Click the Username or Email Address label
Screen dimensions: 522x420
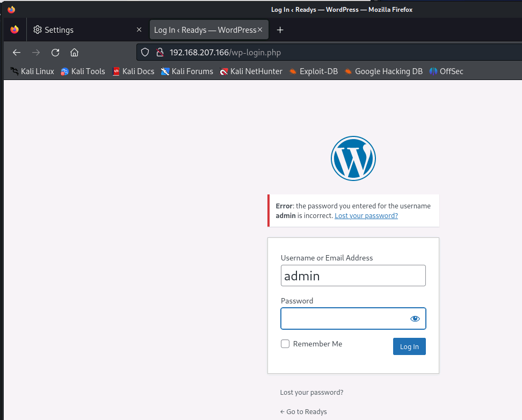327,258
